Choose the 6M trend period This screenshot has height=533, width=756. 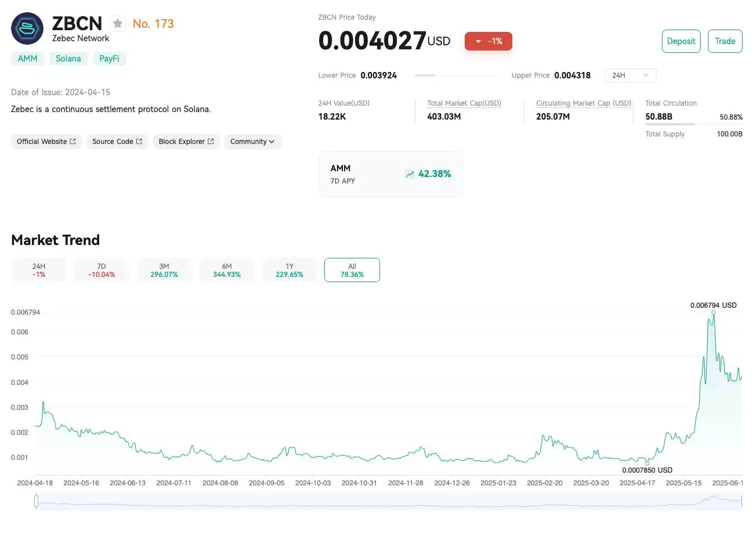point(227,270)
